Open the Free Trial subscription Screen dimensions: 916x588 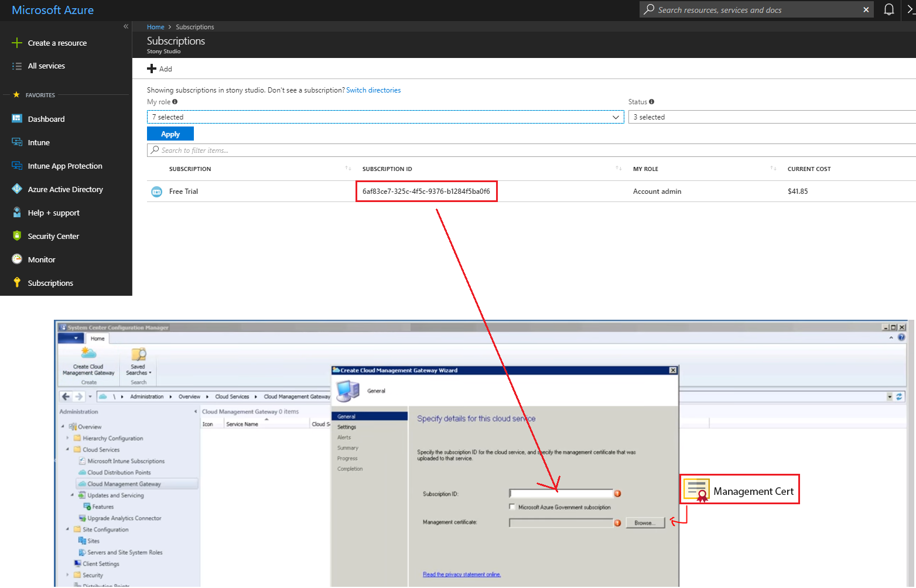coord(183,192)
